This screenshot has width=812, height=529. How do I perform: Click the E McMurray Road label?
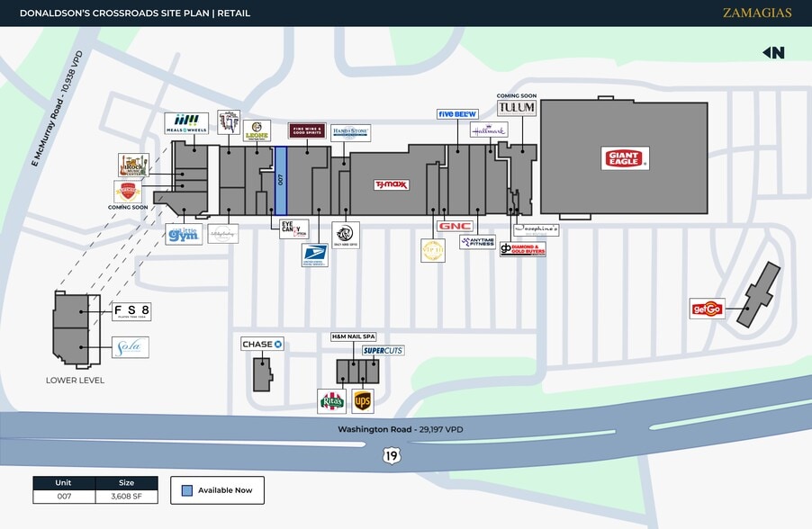click(x=57, y=109)
